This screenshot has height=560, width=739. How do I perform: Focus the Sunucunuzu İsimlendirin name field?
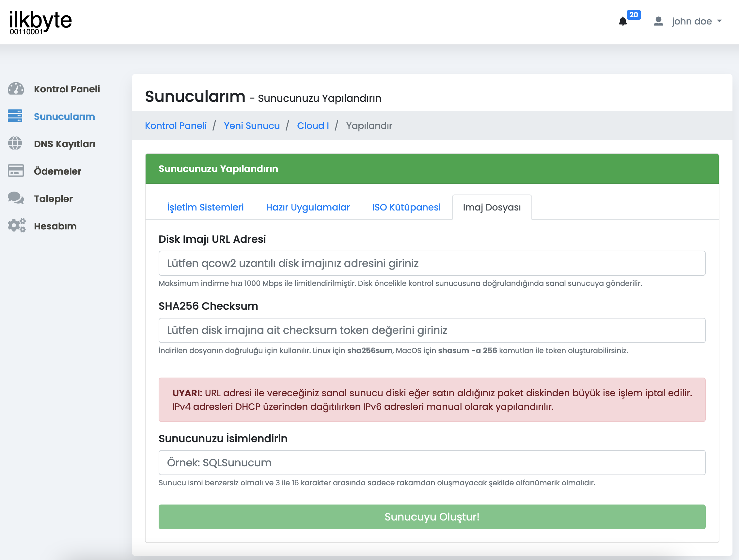coord(432,462)
